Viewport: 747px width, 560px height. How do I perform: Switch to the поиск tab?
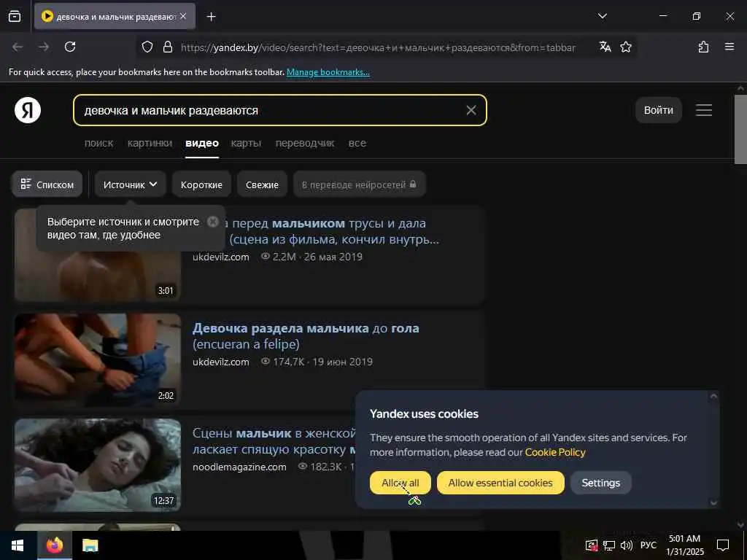(99, 143)
